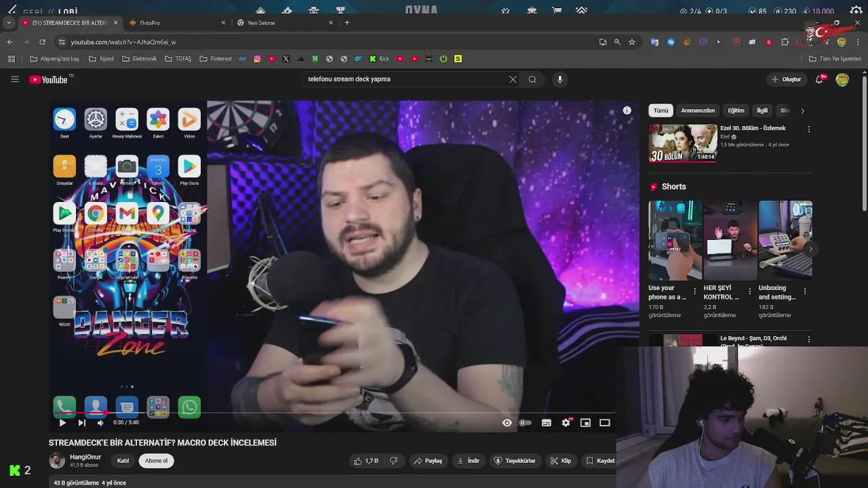The width and height of the screenshot is (868, 488).
Task: Select the Tümü filter chip
Action: 660,110
